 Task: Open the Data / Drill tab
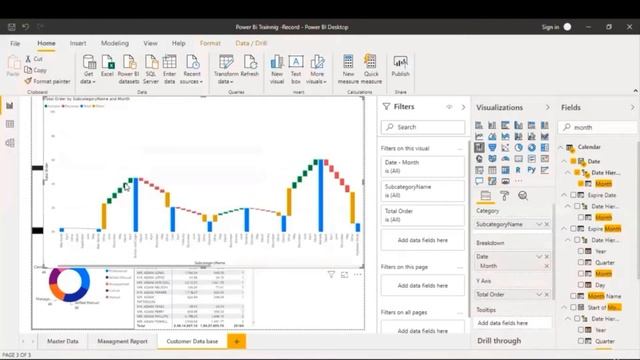(x=251, y=43)
